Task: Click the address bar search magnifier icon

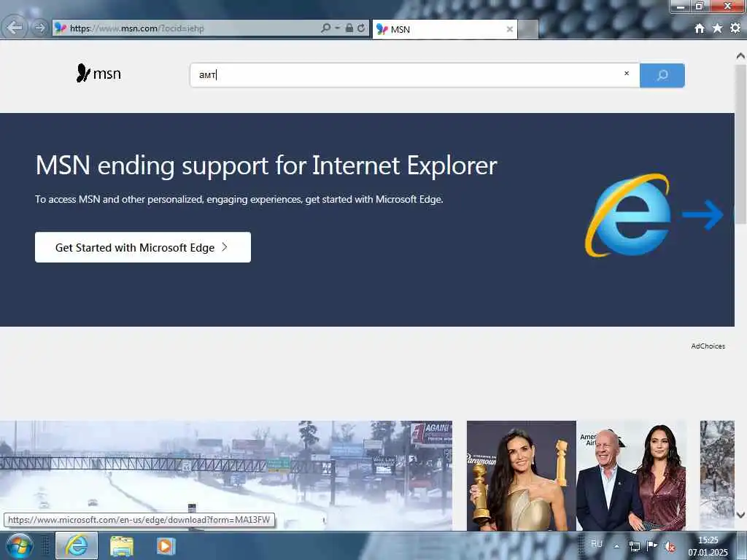Action: click(x=326, y=28)
